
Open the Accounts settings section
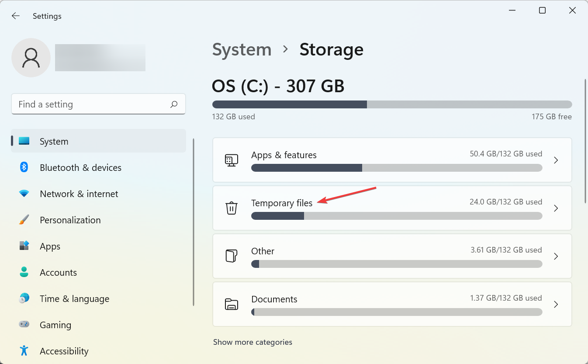(58, 272)
